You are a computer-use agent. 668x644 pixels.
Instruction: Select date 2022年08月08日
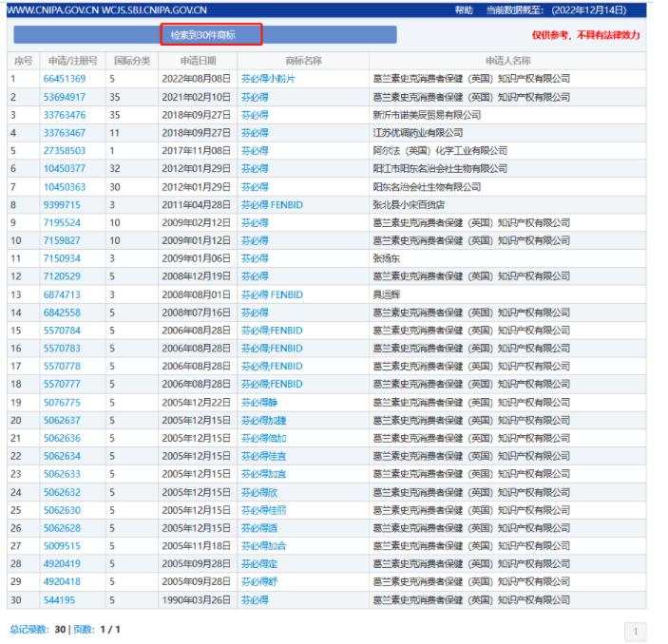[x=197, y=79]
